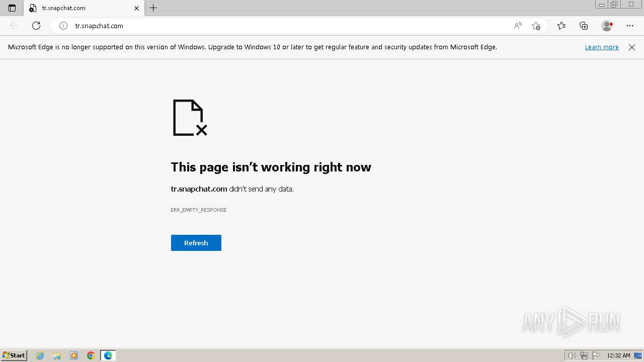Open Settings and more ellipsis menu

pos(630,26)
